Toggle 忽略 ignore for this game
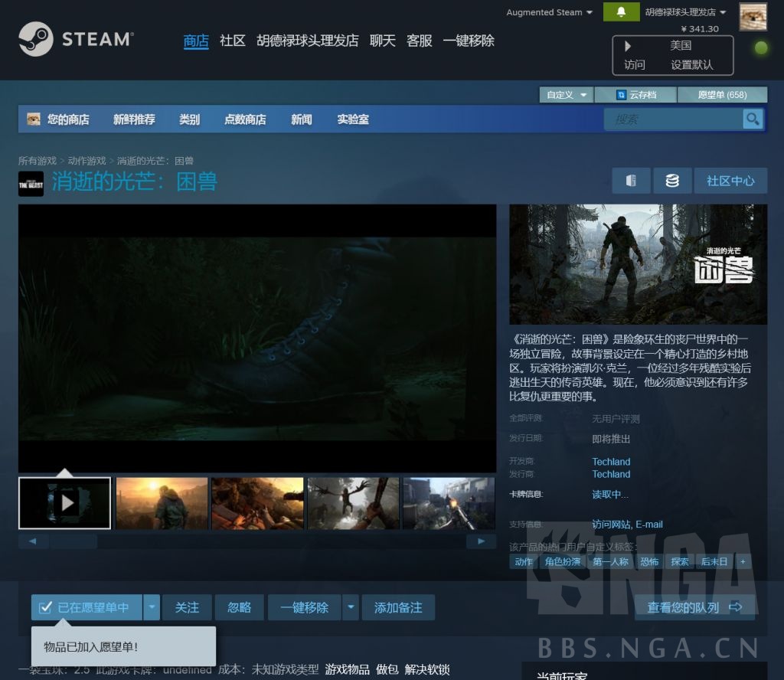Viewport: 784px width, 680px height. click(240, 607)
